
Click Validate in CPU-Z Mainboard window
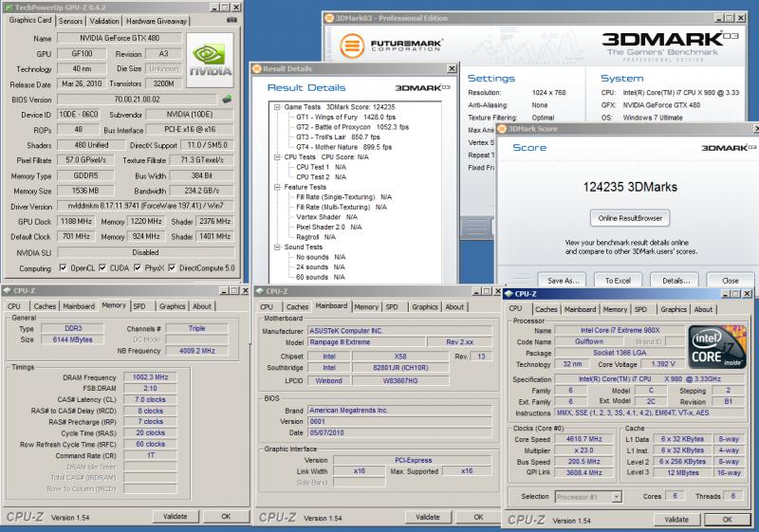coord(428,517)
